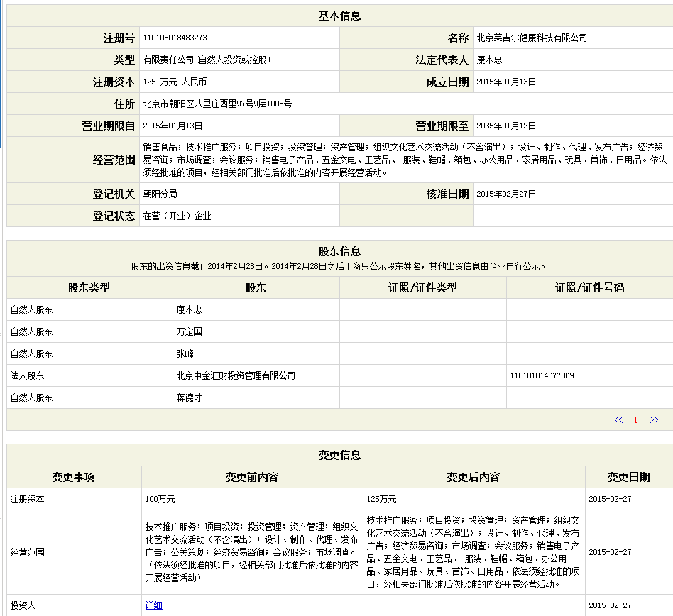
Task: Open the 详细 investor details link
Action: (153, 605)
